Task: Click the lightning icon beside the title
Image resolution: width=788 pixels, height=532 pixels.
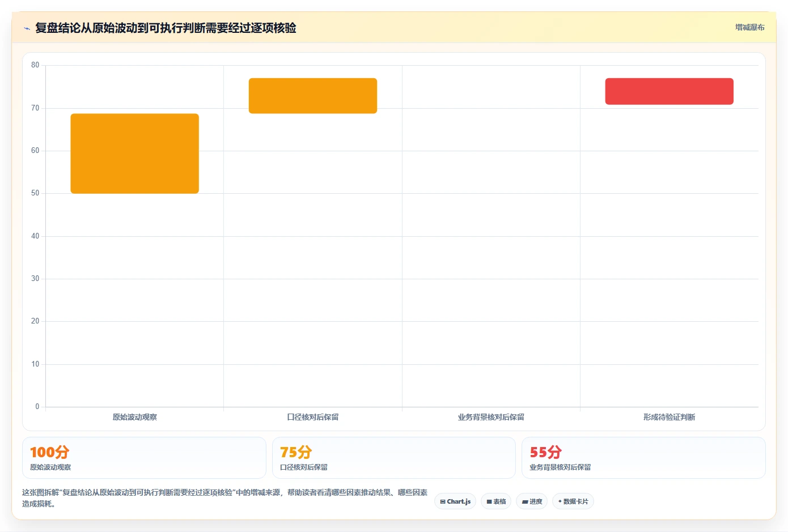Action: pos(27,28)
